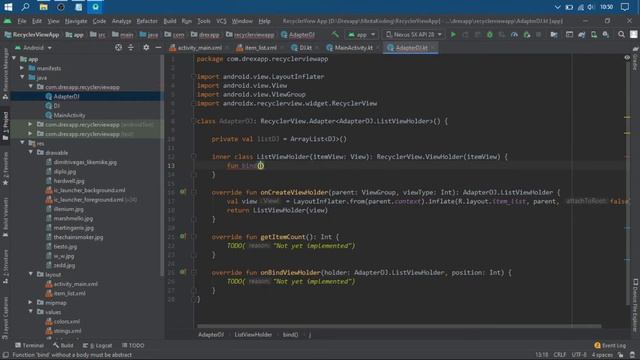Open File Explorer from the taskbar
The image size is (640, 360).
point(43,7)
